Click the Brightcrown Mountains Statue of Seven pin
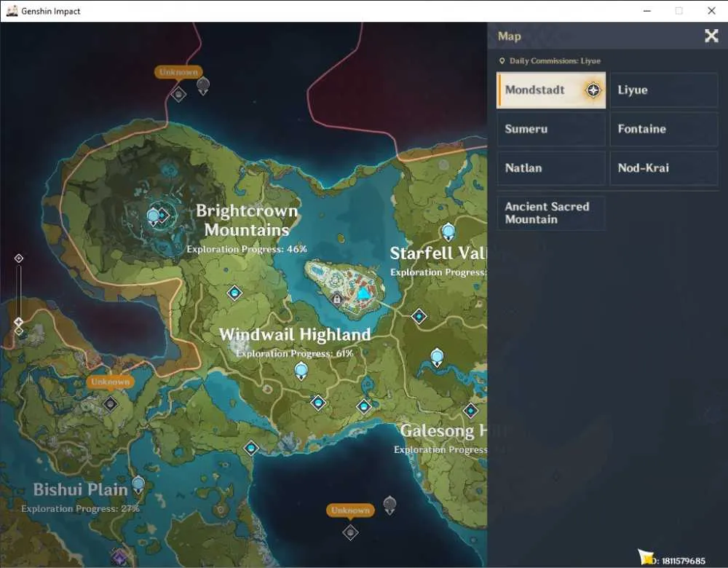Viewport: 728px width, 568px height. (x=153, y=217)
